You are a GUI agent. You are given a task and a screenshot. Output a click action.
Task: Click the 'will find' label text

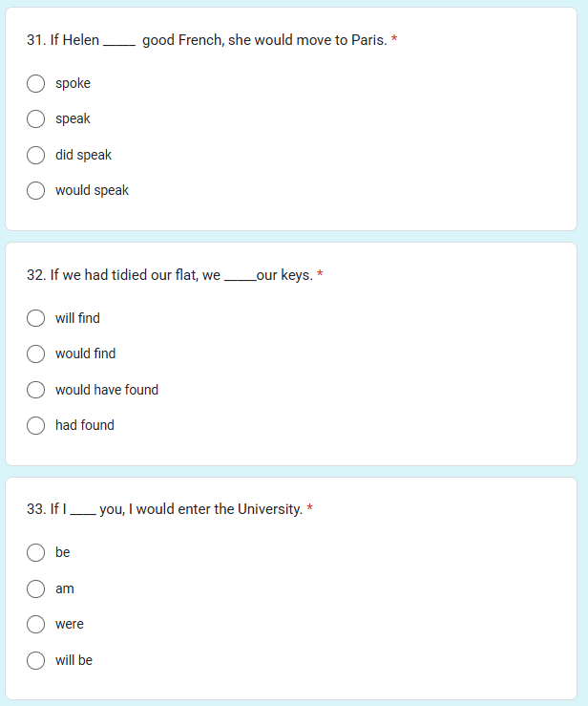[77, 318]
